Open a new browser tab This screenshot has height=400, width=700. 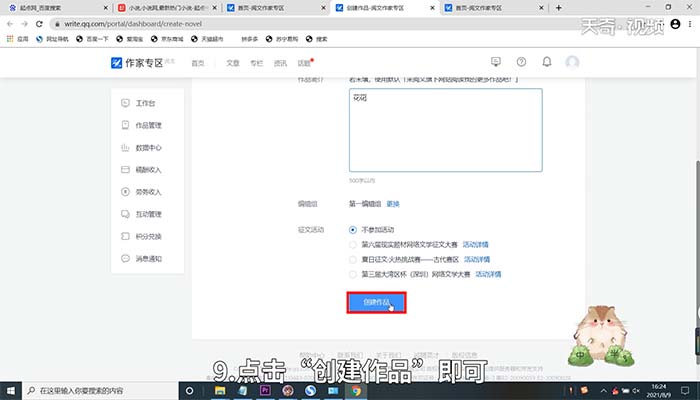click(558, 8)
